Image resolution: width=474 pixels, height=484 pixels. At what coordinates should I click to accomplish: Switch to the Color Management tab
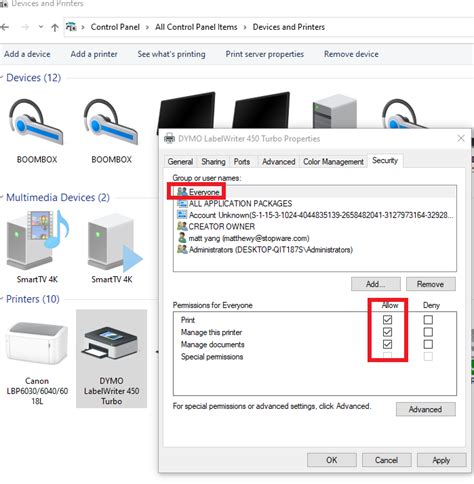(x=333, y=162)
